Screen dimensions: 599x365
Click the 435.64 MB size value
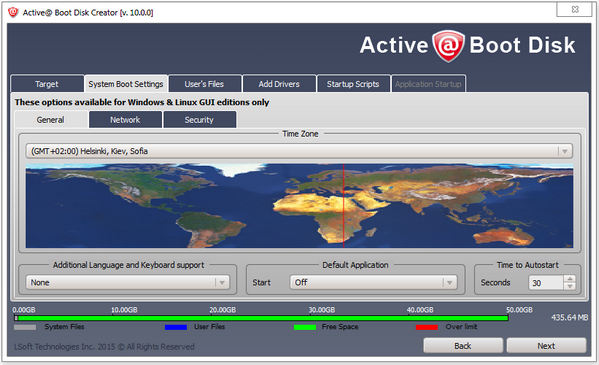[x=569, y=317]
